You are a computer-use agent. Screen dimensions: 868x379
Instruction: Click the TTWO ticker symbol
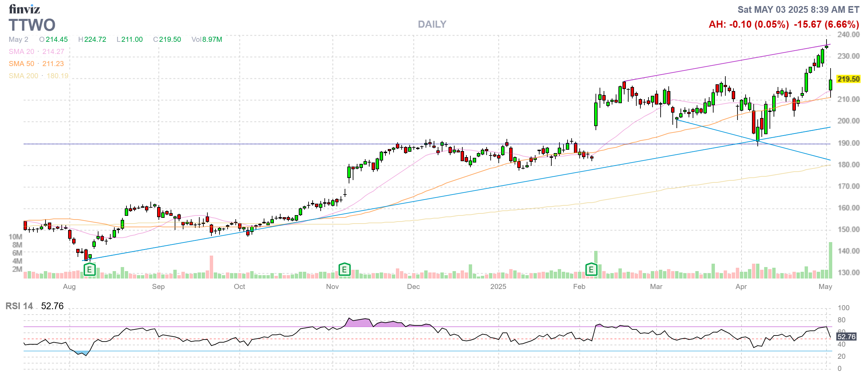point(32,25)
